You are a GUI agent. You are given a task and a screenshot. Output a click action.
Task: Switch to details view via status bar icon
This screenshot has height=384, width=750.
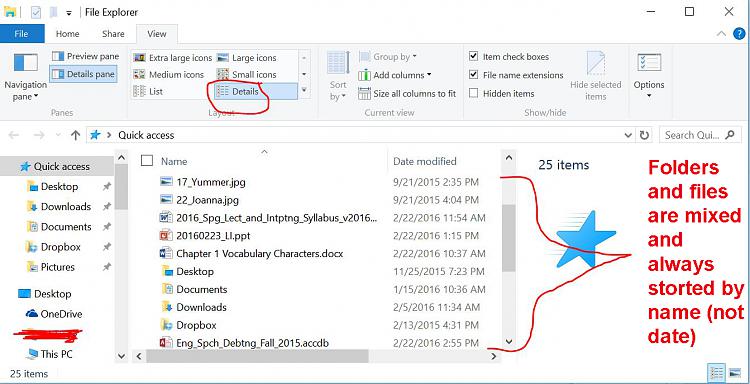(716, 373)
